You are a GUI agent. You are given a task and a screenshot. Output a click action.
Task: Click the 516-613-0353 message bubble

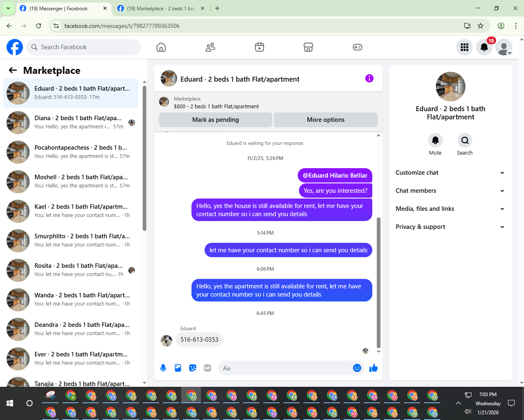[199, 340]
